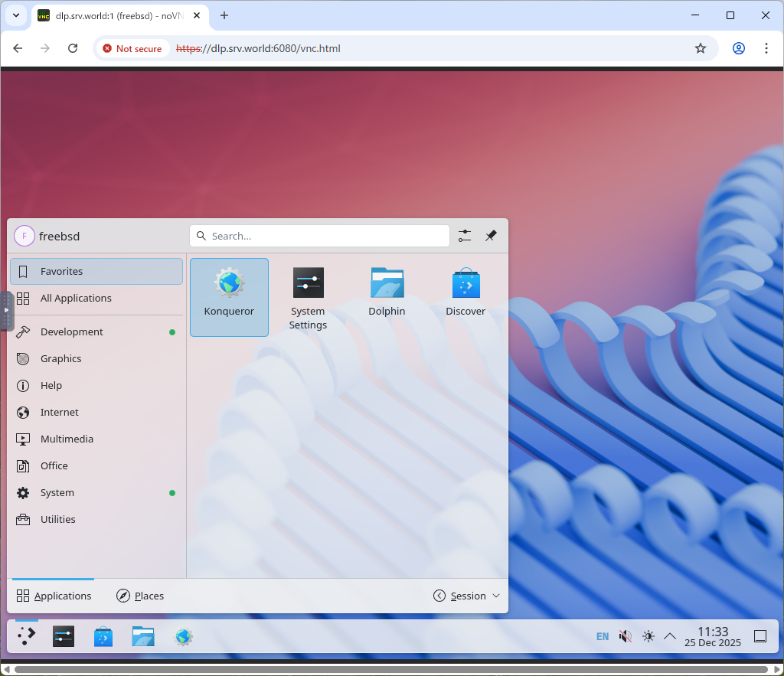784x676 pixels.
Task: Open the file manager from the taskbar
Action: pyautogui.click(x=143, y=636)
